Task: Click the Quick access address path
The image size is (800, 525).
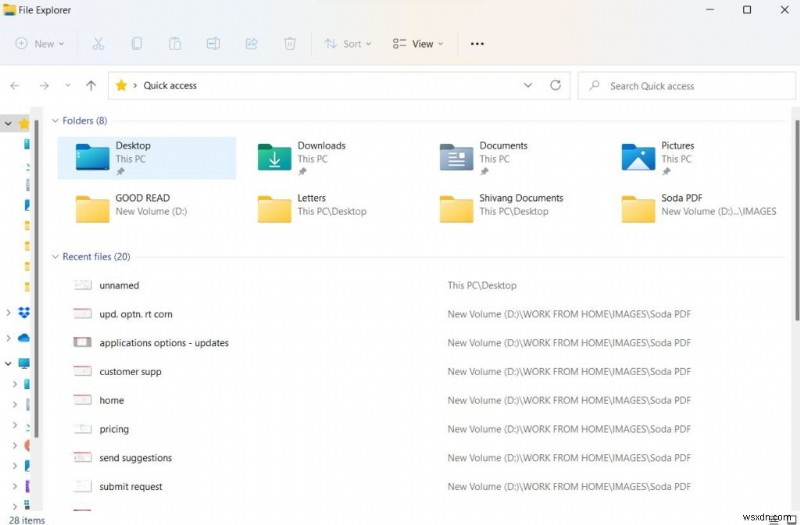Action: (170, 86)
